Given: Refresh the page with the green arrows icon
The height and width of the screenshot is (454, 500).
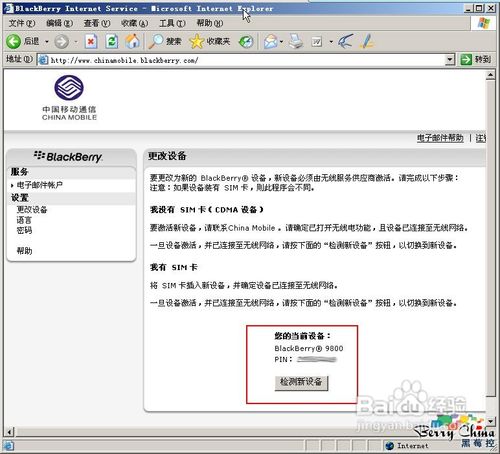Looking at the screenshot, I should coord(112,42).
